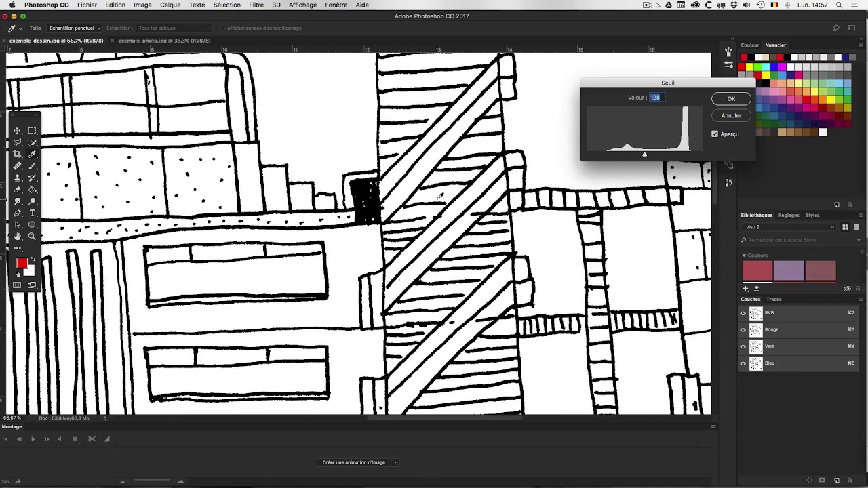Select the Ellipse shape tool

tap(32, 224)
